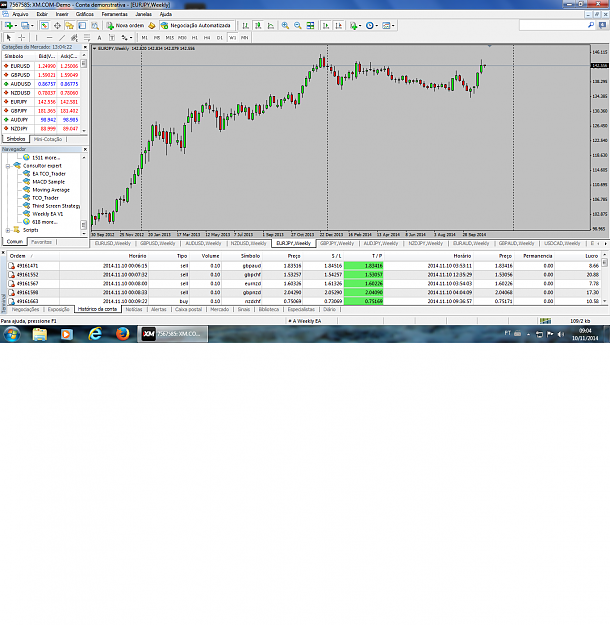Select the text 'A' tool
The height and width of the screenshot is (625, 610).
99,37
